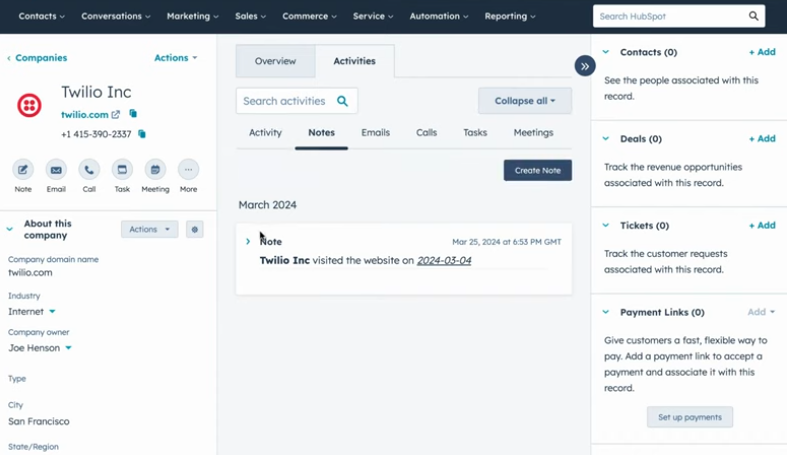Viewport: 787px width, 455px height.
Task: Open the Automation menu
Action: pyautogui.click(x=439, y=16)
